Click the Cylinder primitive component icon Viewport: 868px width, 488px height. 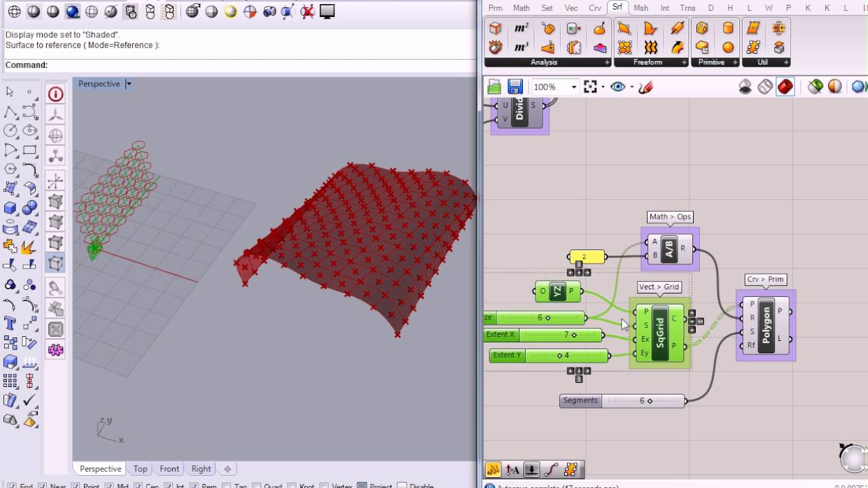(x=728, y=28)
